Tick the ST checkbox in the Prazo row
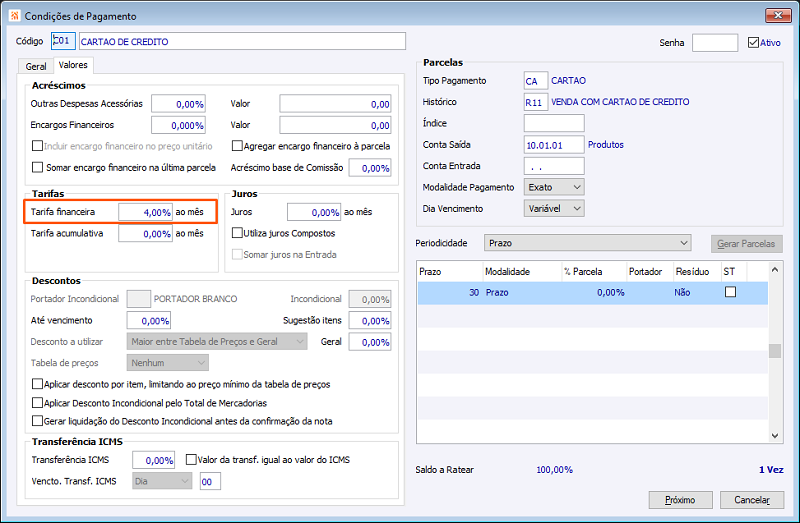This screenshot has height=523, width=800. (x=730, y=292)
